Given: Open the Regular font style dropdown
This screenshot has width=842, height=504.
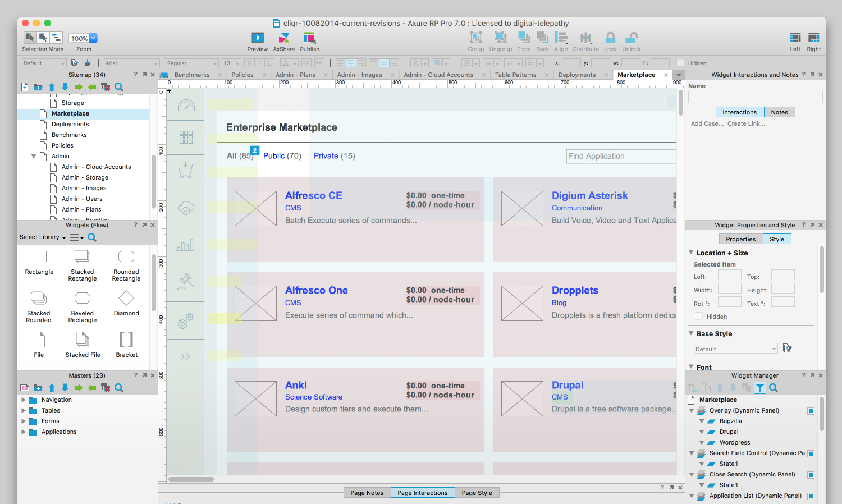Looking at the screenshot, I should tap(191, 63).
